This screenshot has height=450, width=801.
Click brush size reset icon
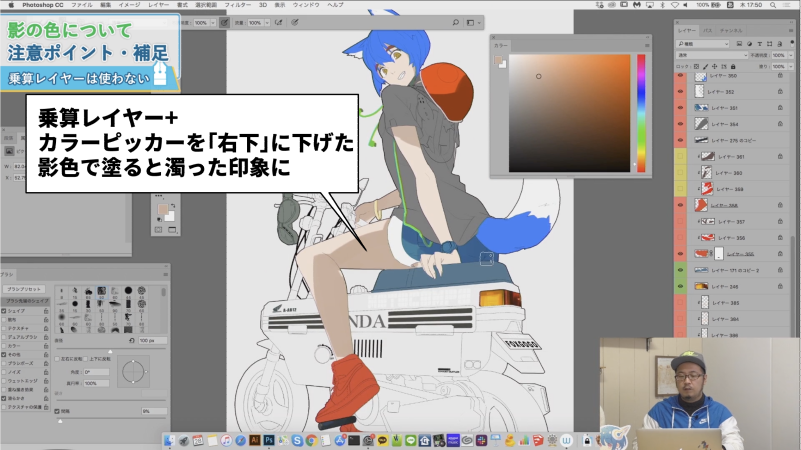(x=132, y=340)
